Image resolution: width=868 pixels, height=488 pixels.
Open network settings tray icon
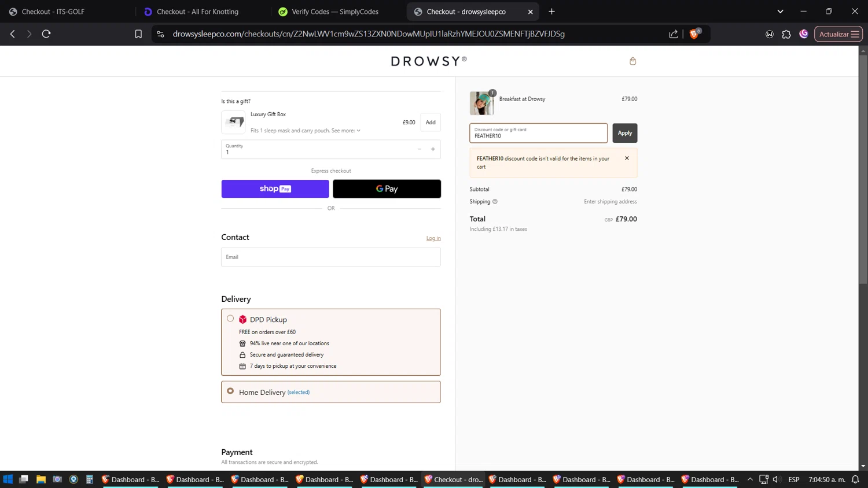click(x=764, y=479)
